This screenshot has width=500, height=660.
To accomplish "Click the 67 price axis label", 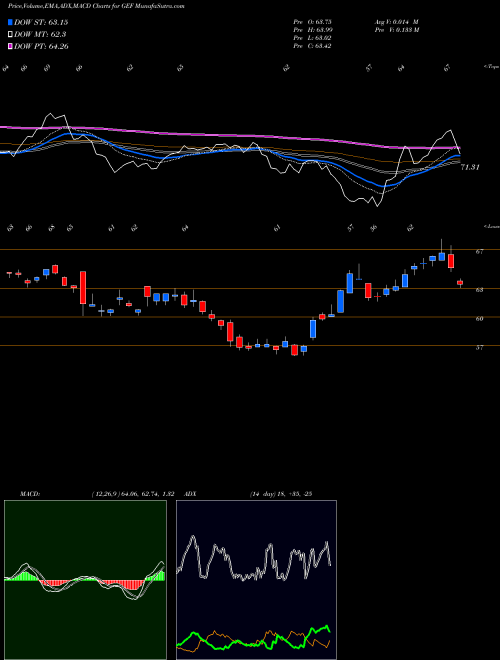I will coord(480,252).
